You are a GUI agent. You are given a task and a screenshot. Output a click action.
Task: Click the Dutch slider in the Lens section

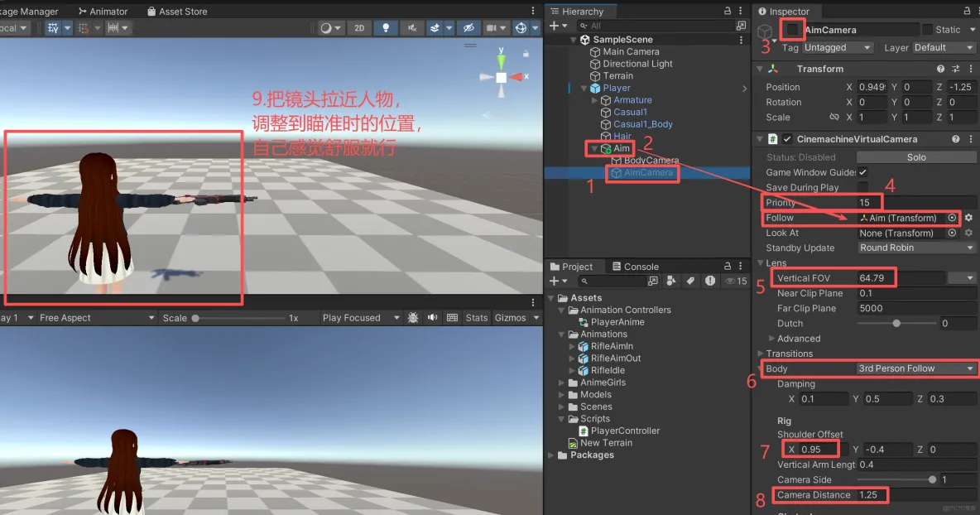[x=896, y=323]
